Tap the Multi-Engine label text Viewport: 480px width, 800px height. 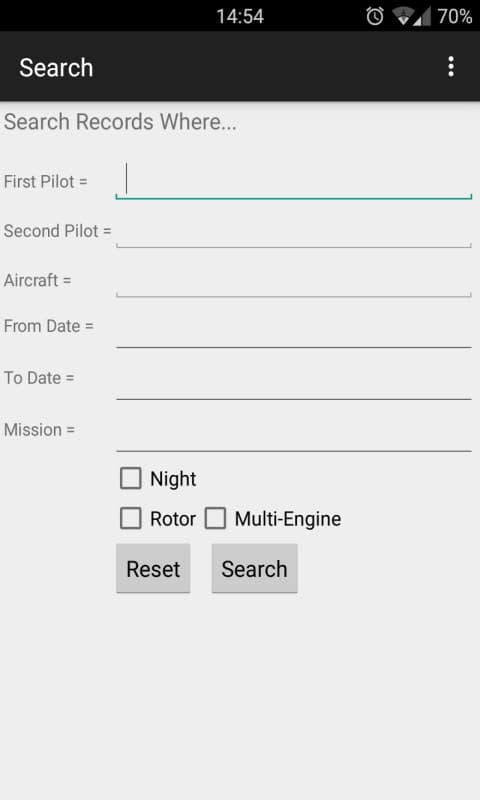[x=288, y=518]
